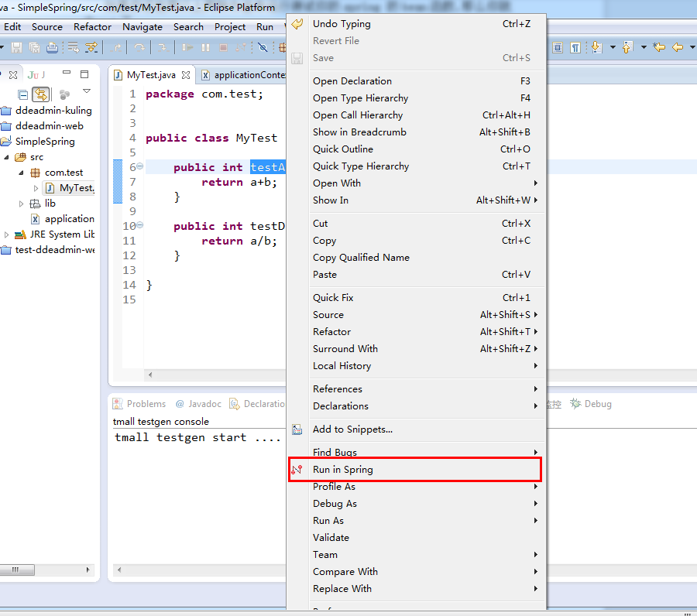Click the Last Edit Location icon

[x=659, y=48]
